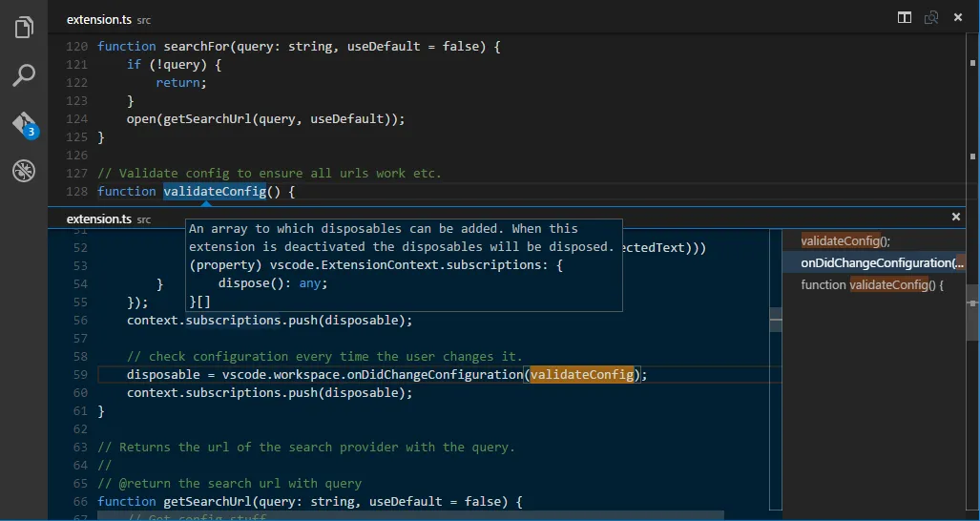Click the split editor icon

pos(904,18)
